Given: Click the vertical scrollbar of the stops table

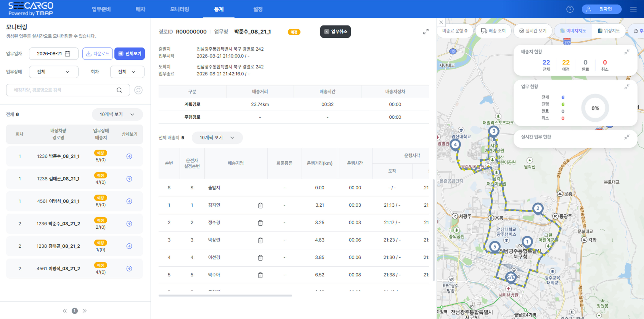Looking at the screenshot, I should pos(433,230).
